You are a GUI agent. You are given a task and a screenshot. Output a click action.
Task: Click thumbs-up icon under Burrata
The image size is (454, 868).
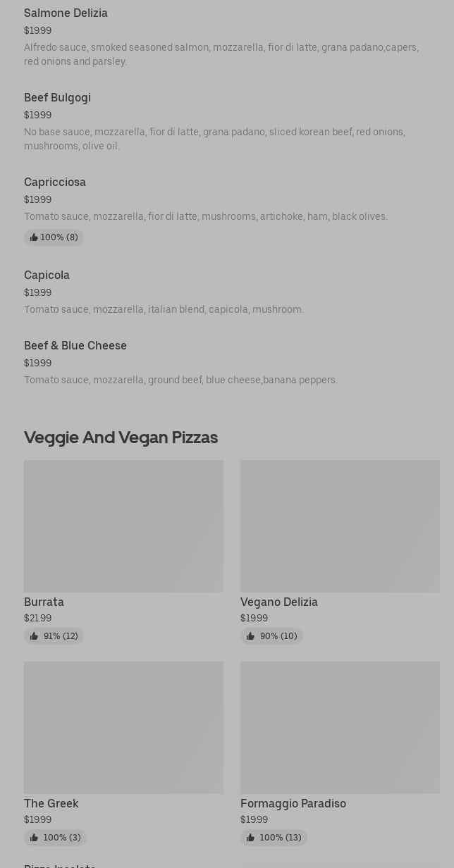pyautogui.click(x=34, y=636)
